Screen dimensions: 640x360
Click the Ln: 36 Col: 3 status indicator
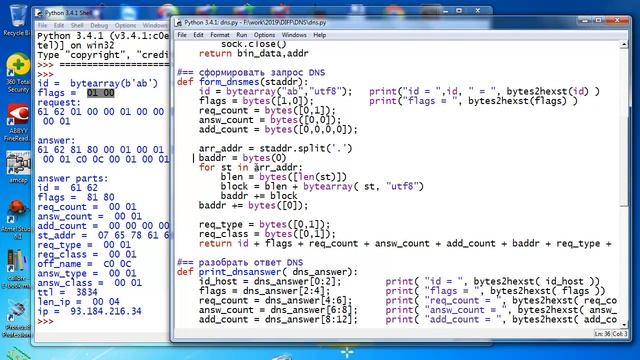click(x=611, y=334)
